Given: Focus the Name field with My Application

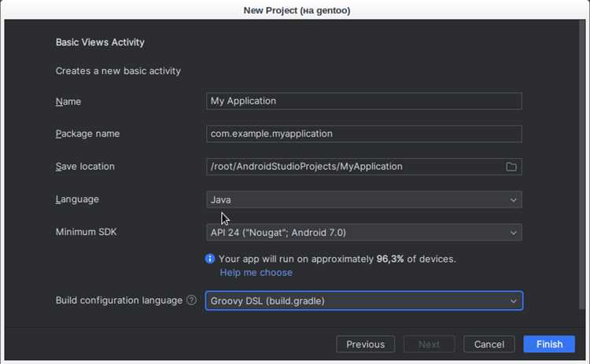Looking at the screenshot, I should 364,101.
